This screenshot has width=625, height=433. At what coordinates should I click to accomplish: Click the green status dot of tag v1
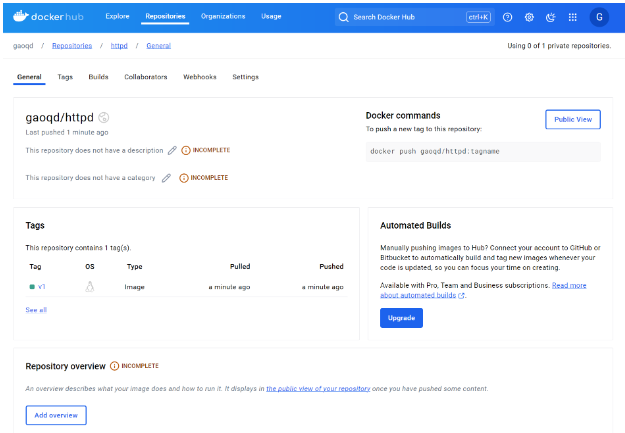click(x=32, y=287)
